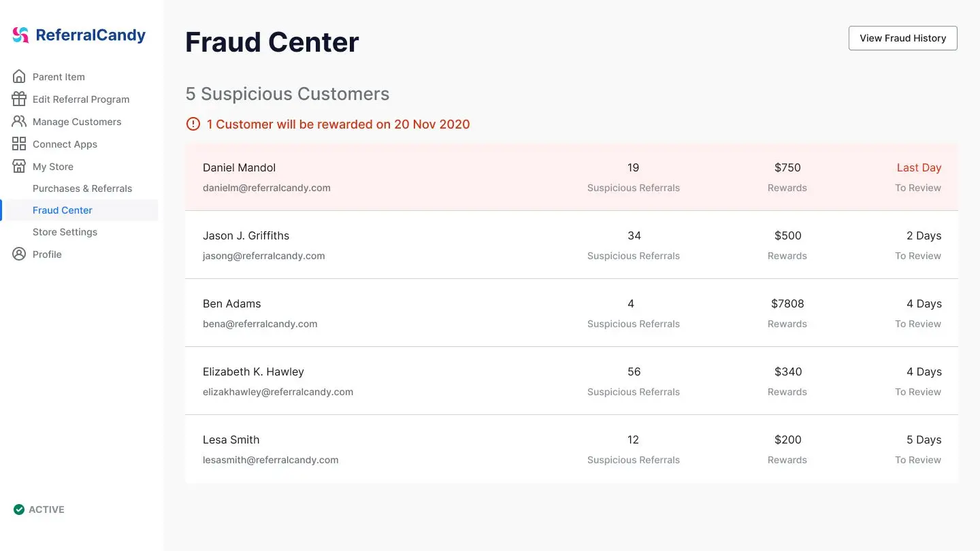
Task: Click the Last Day review label
Action: [x=919, y=167]
